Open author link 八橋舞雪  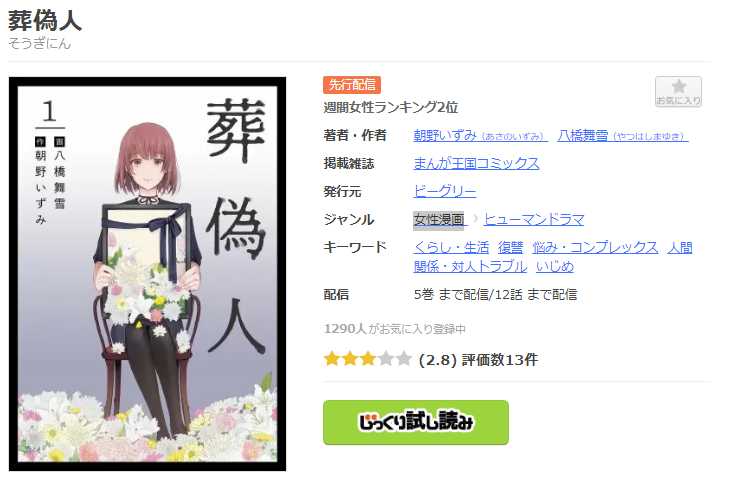[x=622, y=136]
